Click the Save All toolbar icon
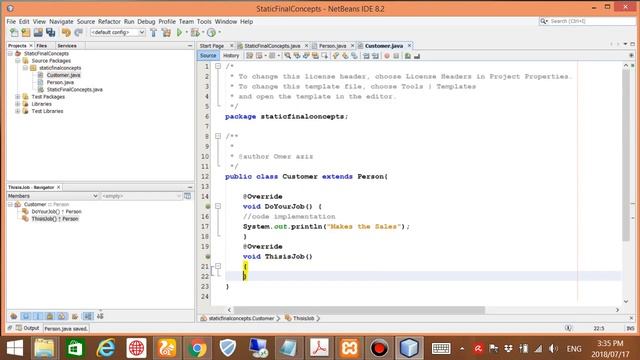The width and height of the screenshot is (640, 360). [51, 32]
